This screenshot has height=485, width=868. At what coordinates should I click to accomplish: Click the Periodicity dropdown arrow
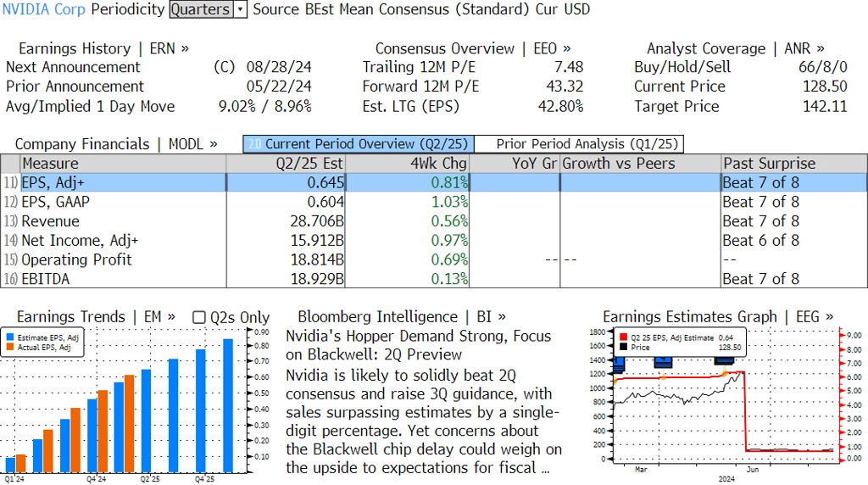point(240,9)
